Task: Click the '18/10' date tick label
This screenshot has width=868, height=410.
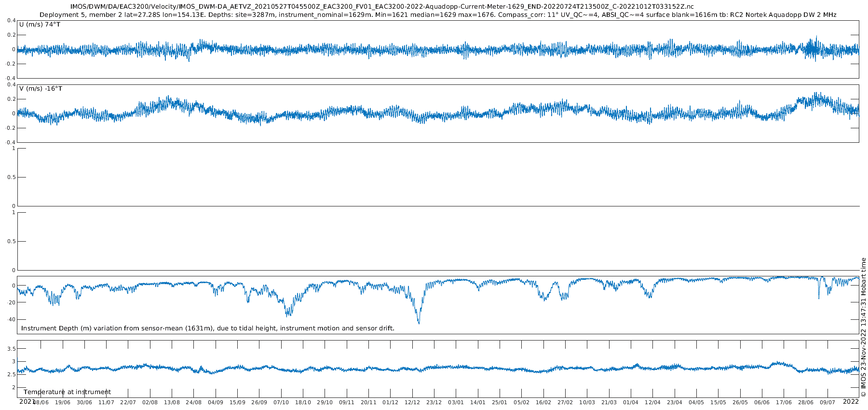Action: click(x=303, y=402)
